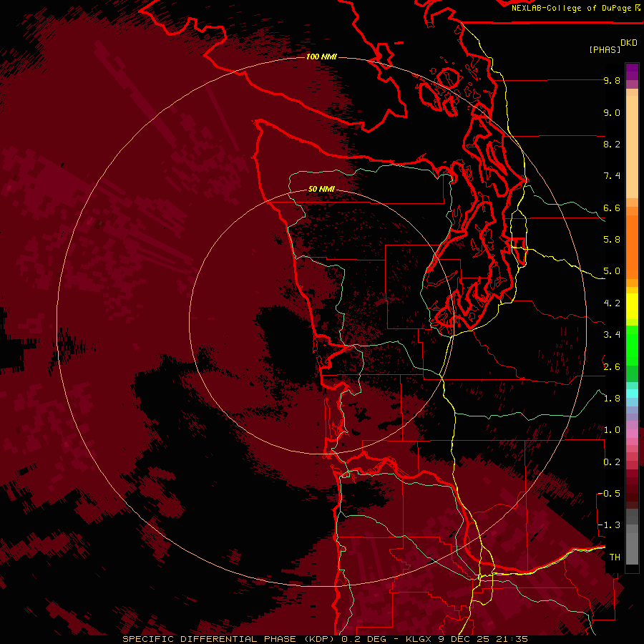Image resolution: width=644 pixels, height=644 pixels.
Task: Select the 1.8 legend value
Action: tap(612, 398)
